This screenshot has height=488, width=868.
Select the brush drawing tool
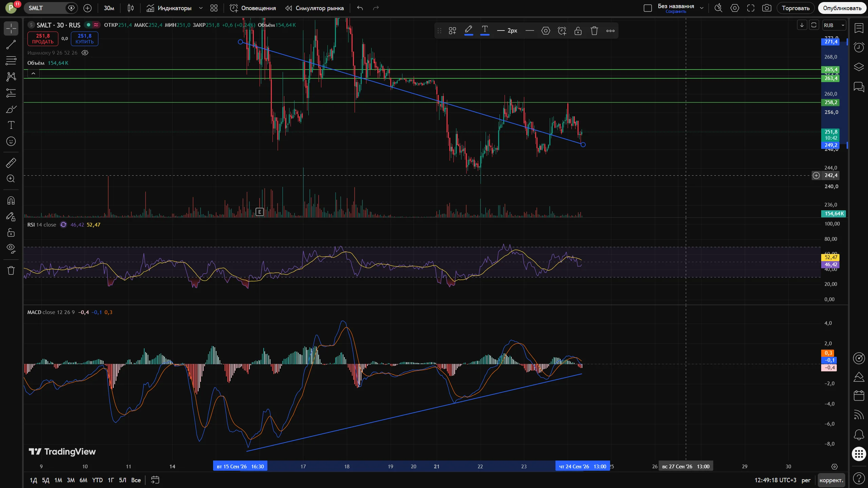tap(11, 109)
